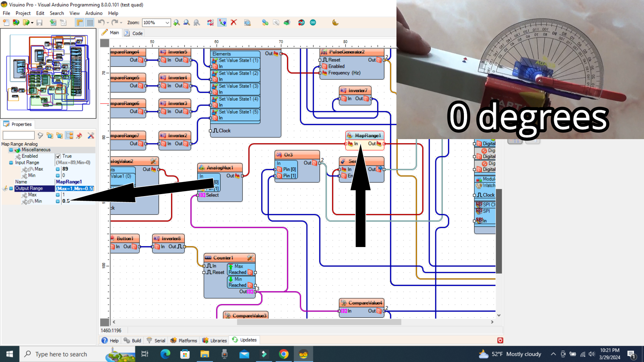Toggle the grid display icon in toolbar
The height and width of the screenshot is (362, 644).
pos(90,22)
